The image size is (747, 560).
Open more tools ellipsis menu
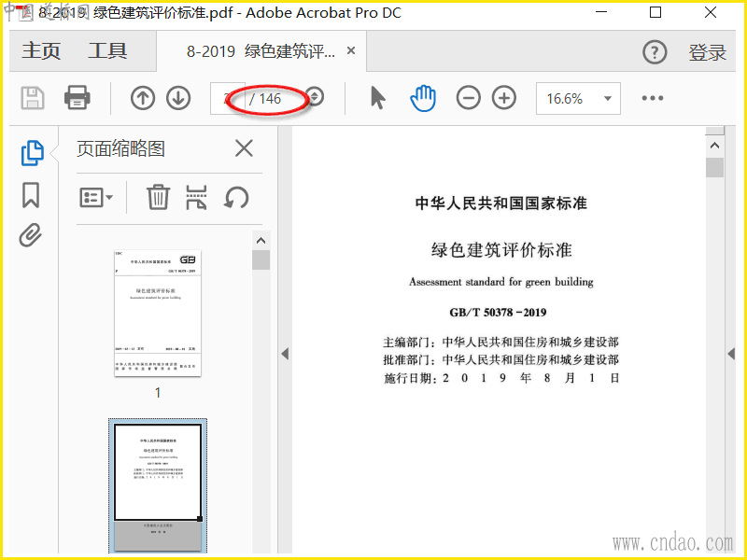pos(652,98)
